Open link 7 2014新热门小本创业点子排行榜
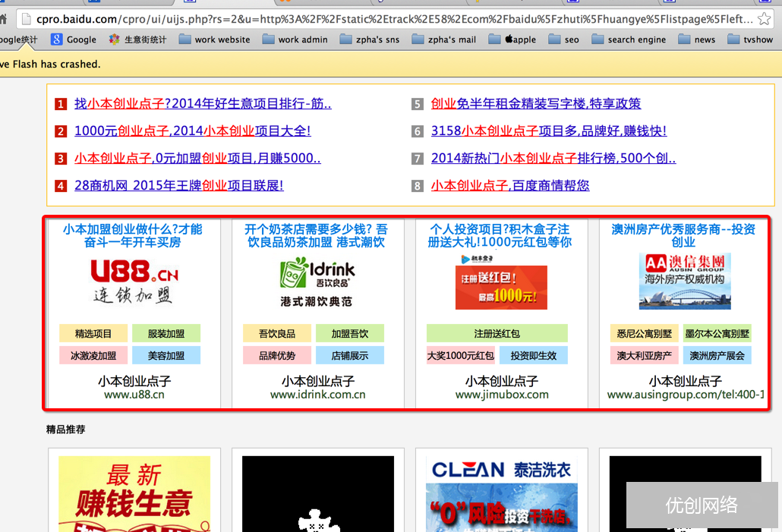 point(553,159)
